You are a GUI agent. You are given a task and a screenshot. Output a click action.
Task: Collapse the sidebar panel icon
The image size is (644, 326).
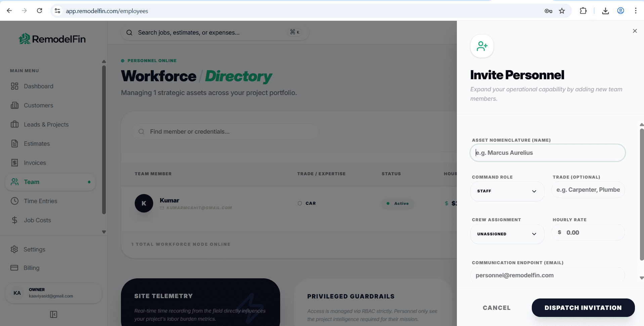click(x=53, y=315)
